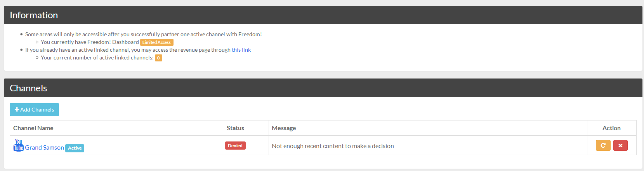Click the red Denied status badge
Screen dimensions: 644x171
[235, 146]
